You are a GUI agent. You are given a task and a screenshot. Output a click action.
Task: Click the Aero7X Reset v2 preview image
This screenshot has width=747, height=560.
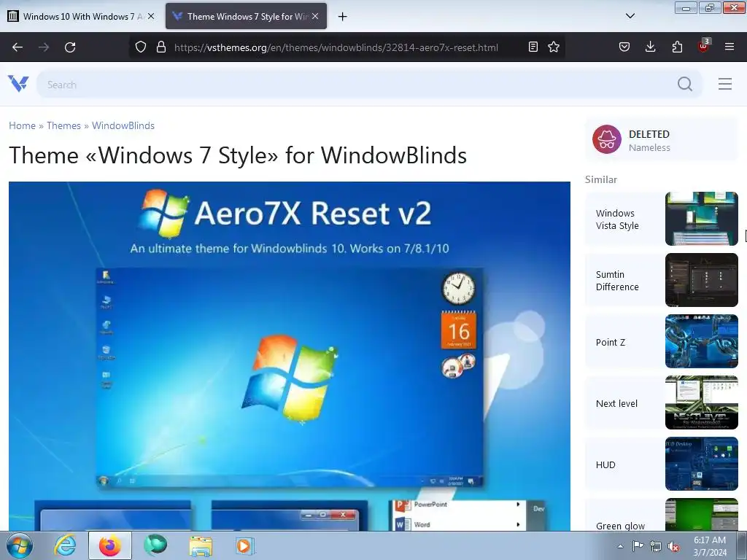click(289, 356)
